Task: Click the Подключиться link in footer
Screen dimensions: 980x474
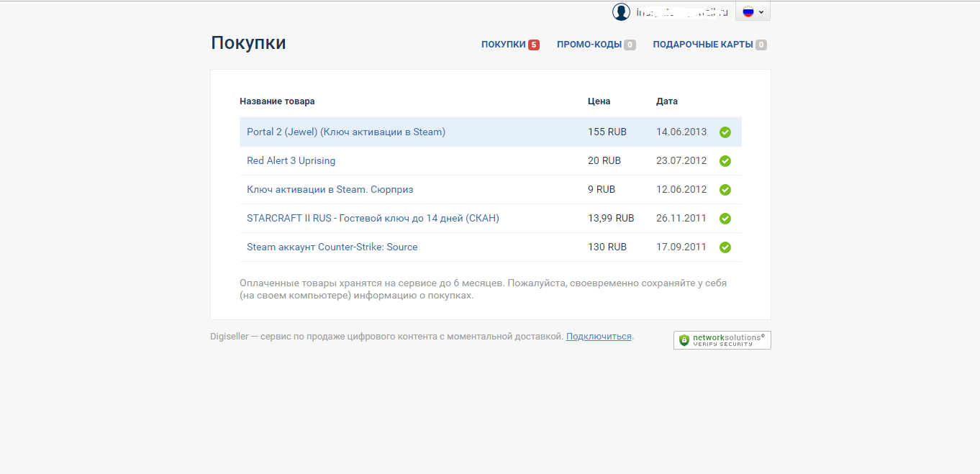Action: 599,337
